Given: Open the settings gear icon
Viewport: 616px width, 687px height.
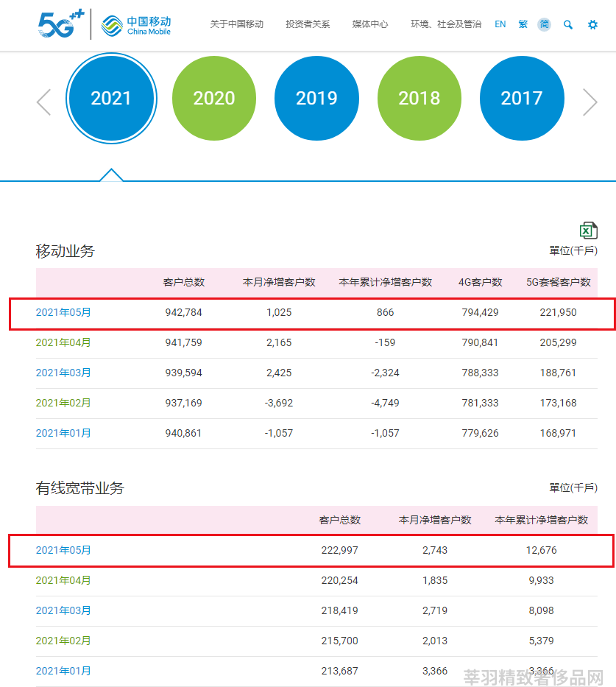Looking at the screenshot, I should [x=592, y=24].
